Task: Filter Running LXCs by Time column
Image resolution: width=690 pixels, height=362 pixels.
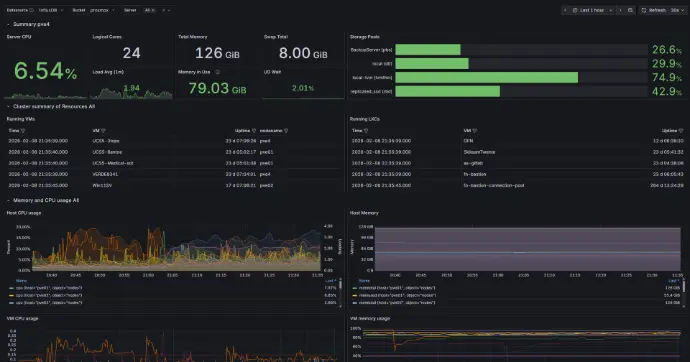Action: 366,131
